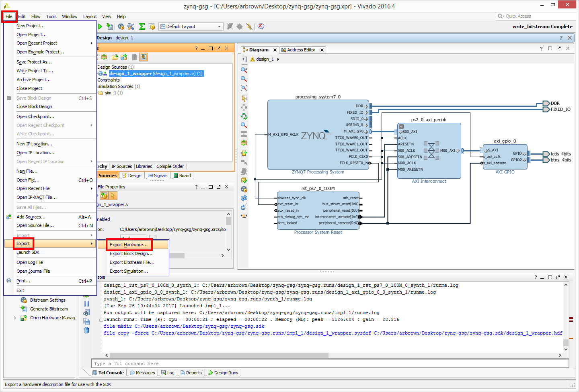This screenshot has width=579, height=392.
Task: Click the Launch SDK menu entry
Action: coord(28,252)
